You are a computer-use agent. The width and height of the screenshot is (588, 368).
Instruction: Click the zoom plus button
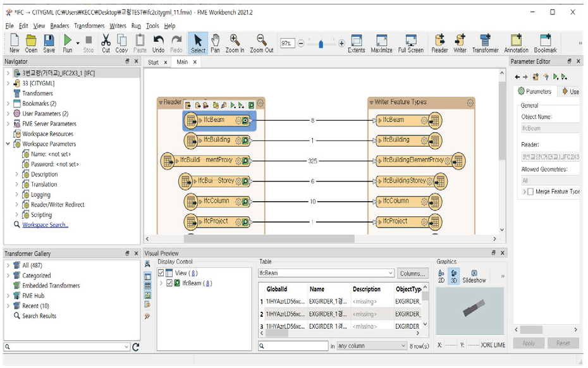341,44
